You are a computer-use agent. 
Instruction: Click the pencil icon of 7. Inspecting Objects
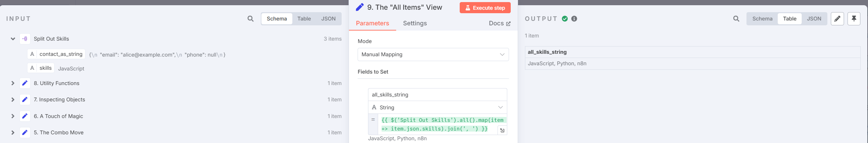coord(25,100)
